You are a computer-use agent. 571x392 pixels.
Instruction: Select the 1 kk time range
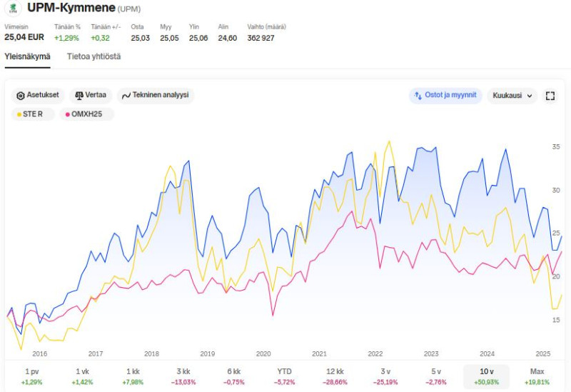pyautogui.click(x=133, y=376)
